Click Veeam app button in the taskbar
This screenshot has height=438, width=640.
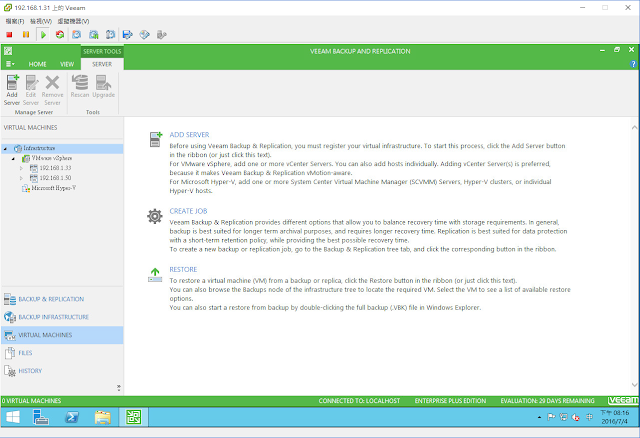pos(133,417)
